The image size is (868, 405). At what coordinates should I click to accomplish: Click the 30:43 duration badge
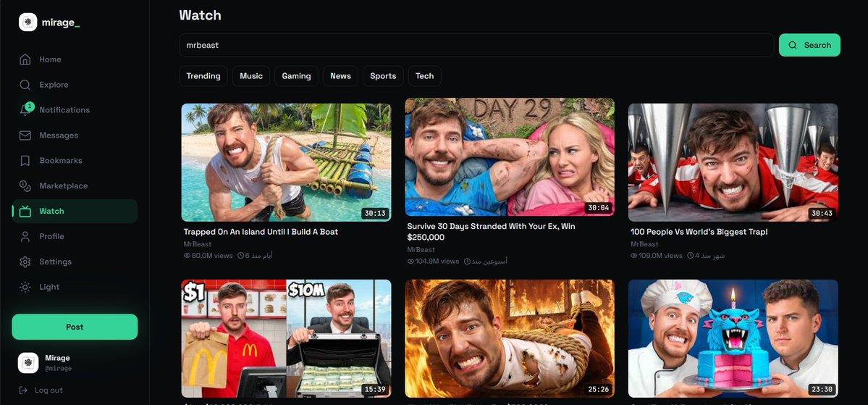coord(822,213)
